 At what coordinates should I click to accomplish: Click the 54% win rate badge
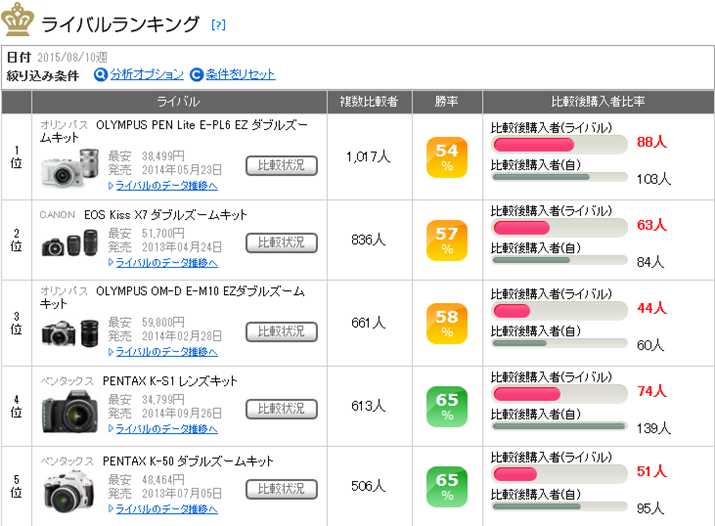coord(447,157)
